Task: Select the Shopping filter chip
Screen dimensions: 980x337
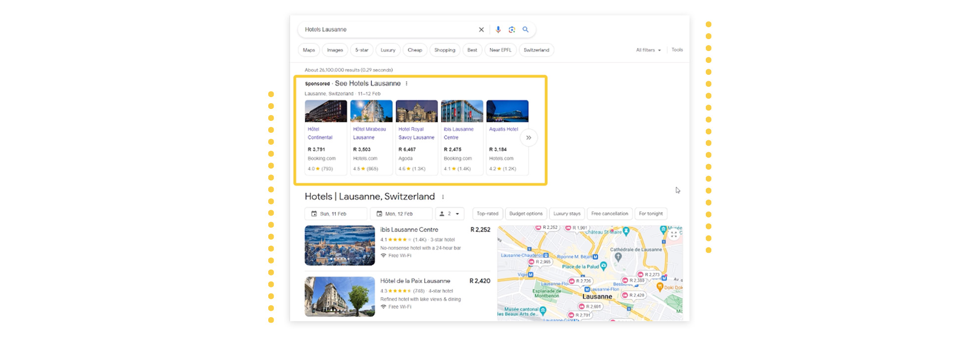Action: click(x=445, y=50)
